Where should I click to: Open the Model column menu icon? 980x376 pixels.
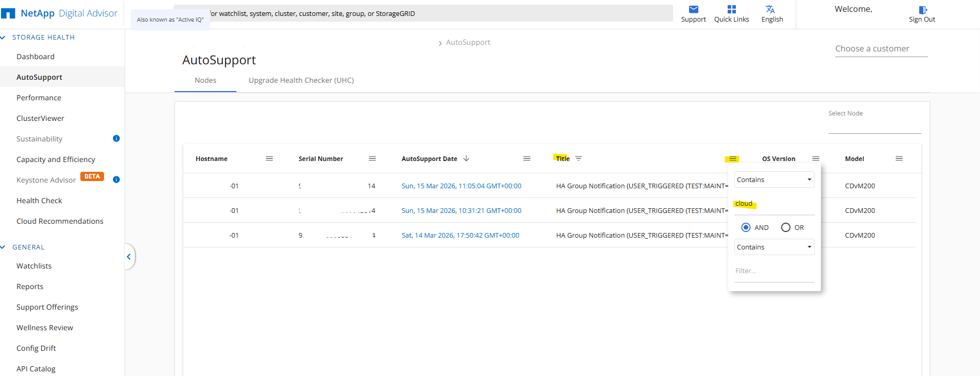coord(899,158)
